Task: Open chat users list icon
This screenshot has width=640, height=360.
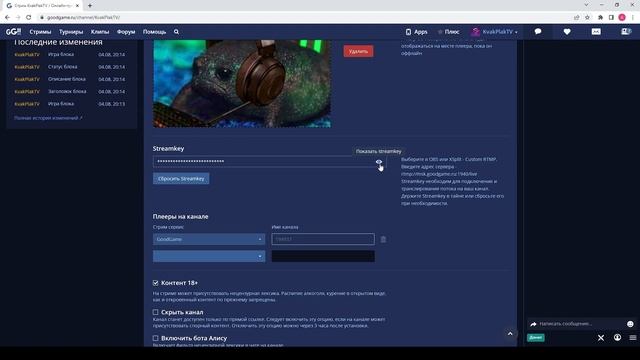Action: pyautogui.click(x=617, y=338)
